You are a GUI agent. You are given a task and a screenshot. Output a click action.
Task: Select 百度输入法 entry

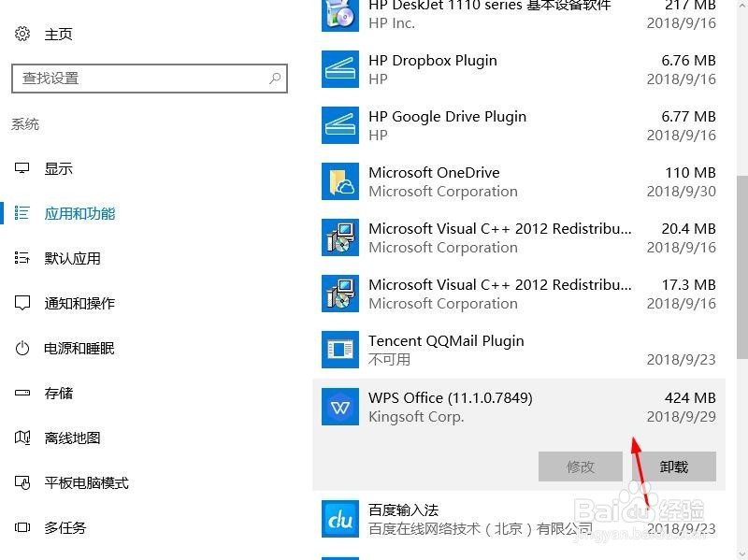[x=519, y=519]
